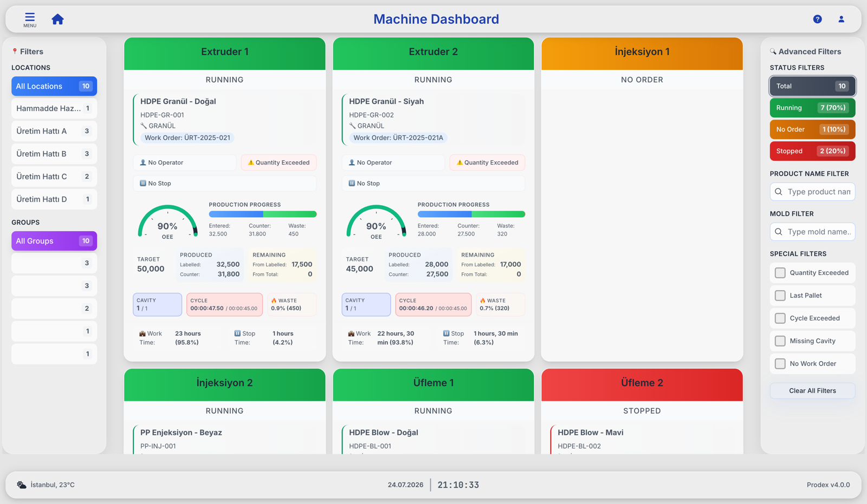The width and height of the screenshot is (867, 504).
Task: Select the All Groups filter
Action: point(54,241)
